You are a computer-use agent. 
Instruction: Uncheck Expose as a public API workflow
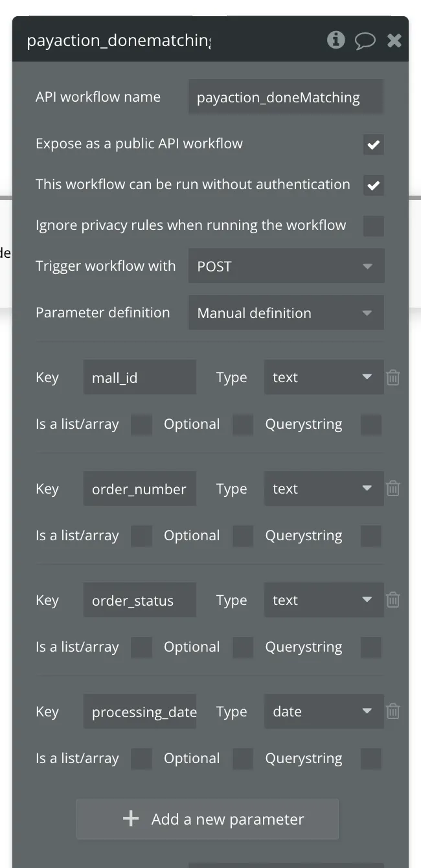(373, 144)
